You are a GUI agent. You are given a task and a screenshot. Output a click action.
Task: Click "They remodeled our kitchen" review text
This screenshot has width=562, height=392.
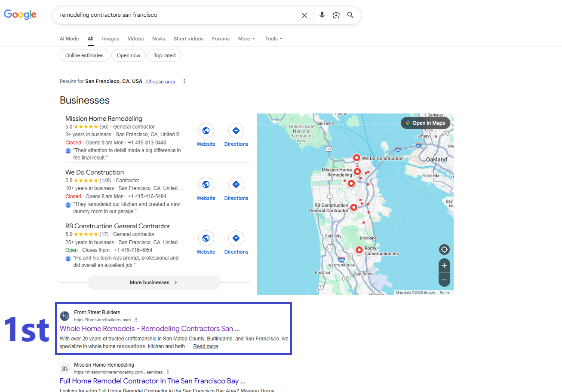click(x=126, y=208)
